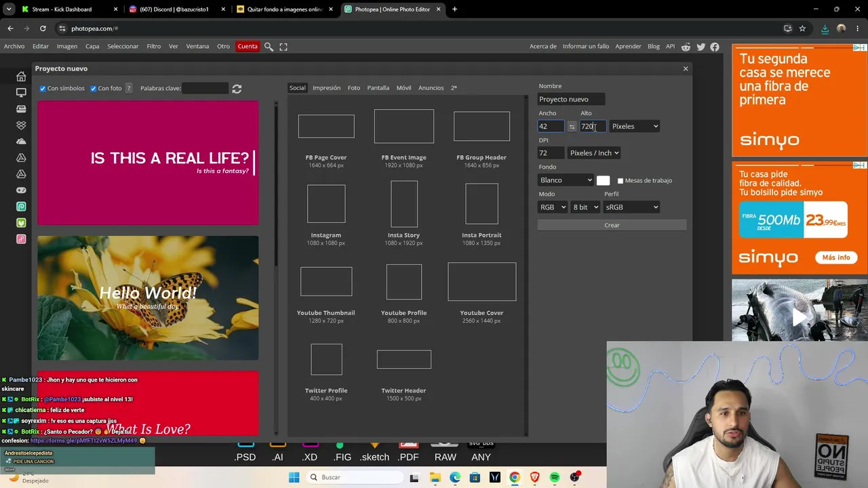Open Photopea's Facebook page icon
Viewport: 868px width, 488px height.
pos(715,47)
